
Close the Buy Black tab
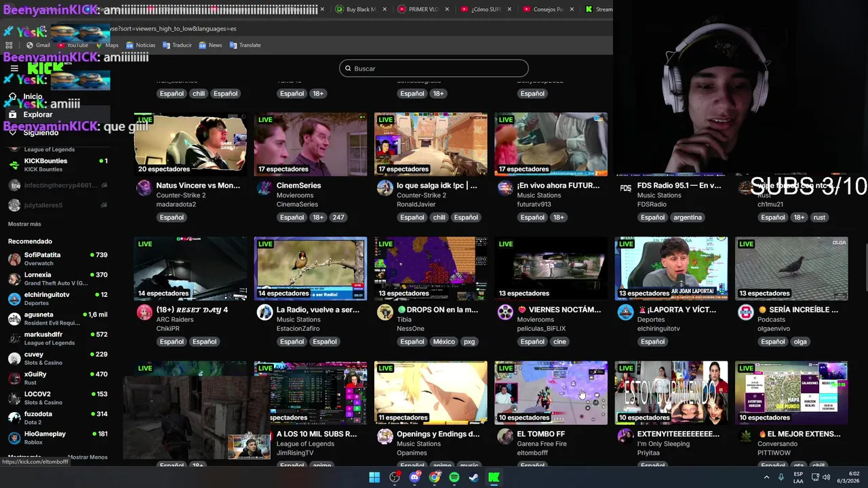click(385, 9)
